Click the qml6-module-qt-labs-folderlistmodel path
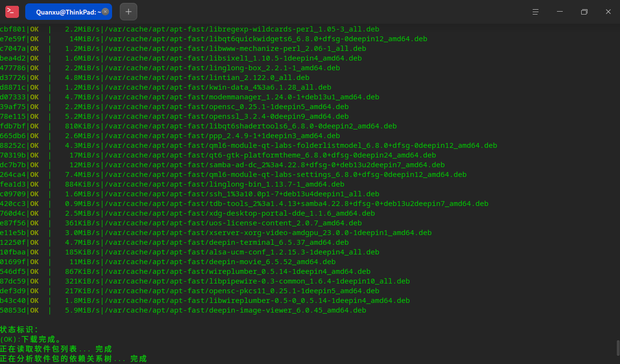 (301, 145)
